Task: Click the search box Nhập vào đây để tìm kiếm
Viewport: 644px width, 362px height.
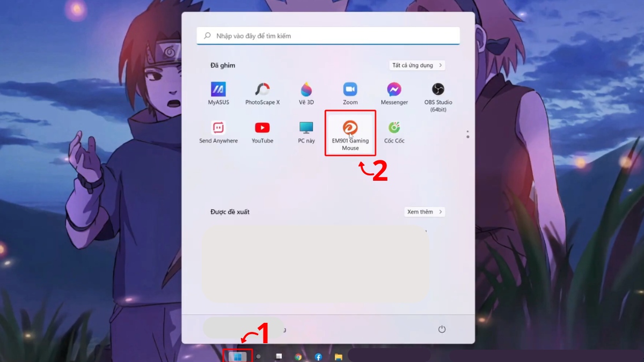Action: click(x=328, y=36)
